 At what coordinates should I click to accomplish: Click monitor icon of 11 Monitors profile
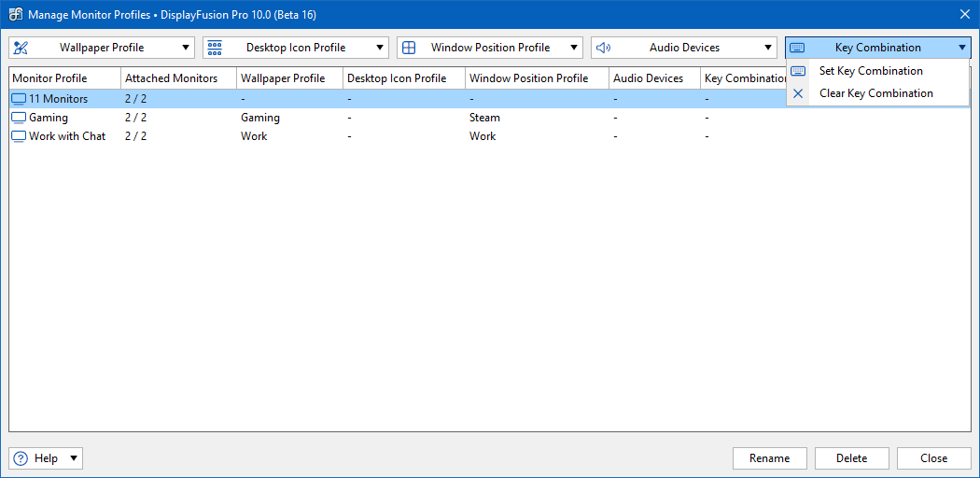point(20,99)
